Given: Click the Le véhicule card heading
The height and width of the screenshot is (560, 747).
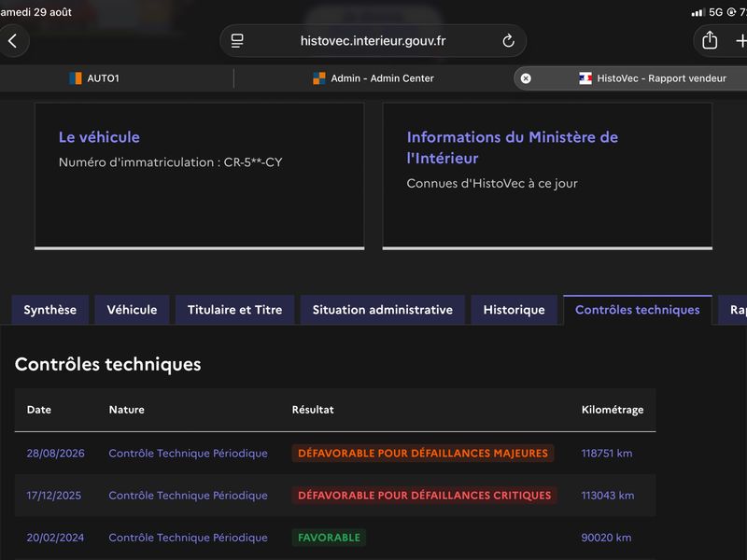Looking at the screenshot, I should [99, 137].
